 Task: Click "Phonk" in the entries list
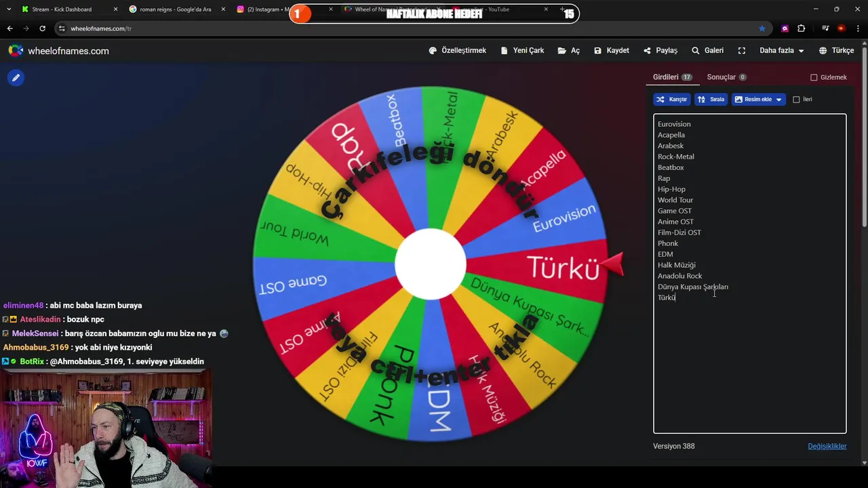(x=667, y=243)
